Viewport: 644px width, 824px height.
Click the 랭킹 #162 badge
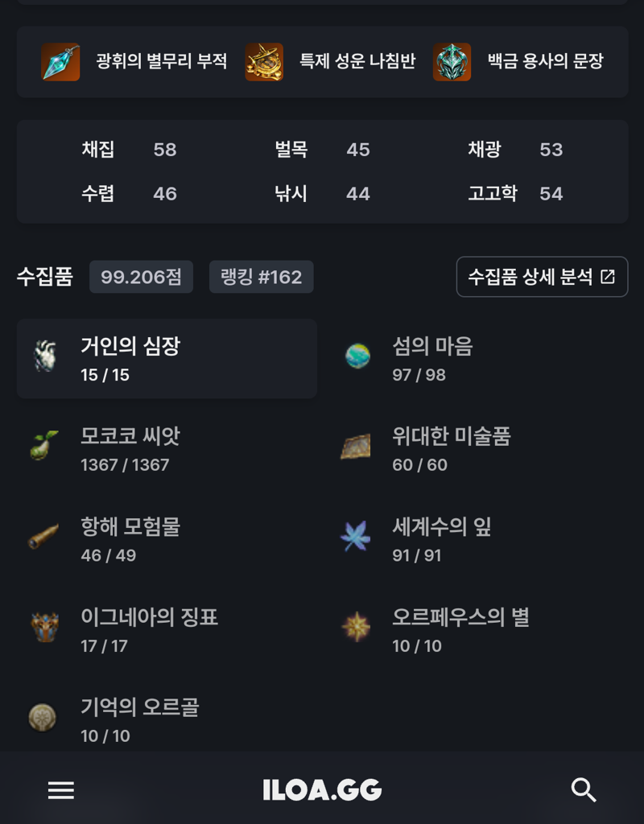point(262,277)
